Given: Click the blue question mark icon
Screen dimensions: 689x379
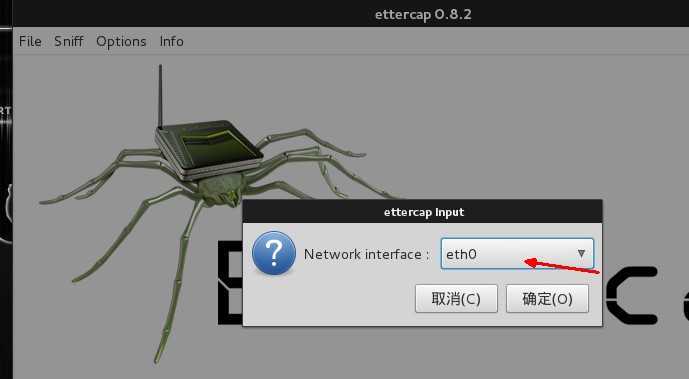Looking at the screenshot, I should pyautogui.click(x=274, y=253).
